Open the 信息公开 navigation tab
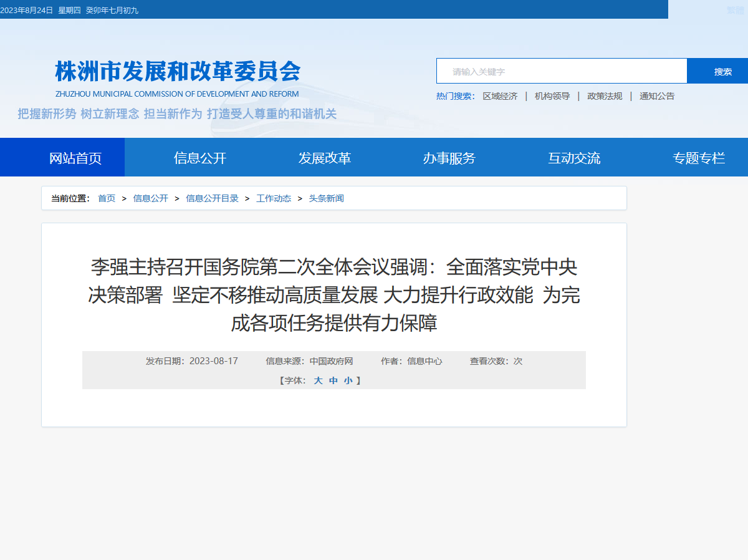 (x=199, y=157)
